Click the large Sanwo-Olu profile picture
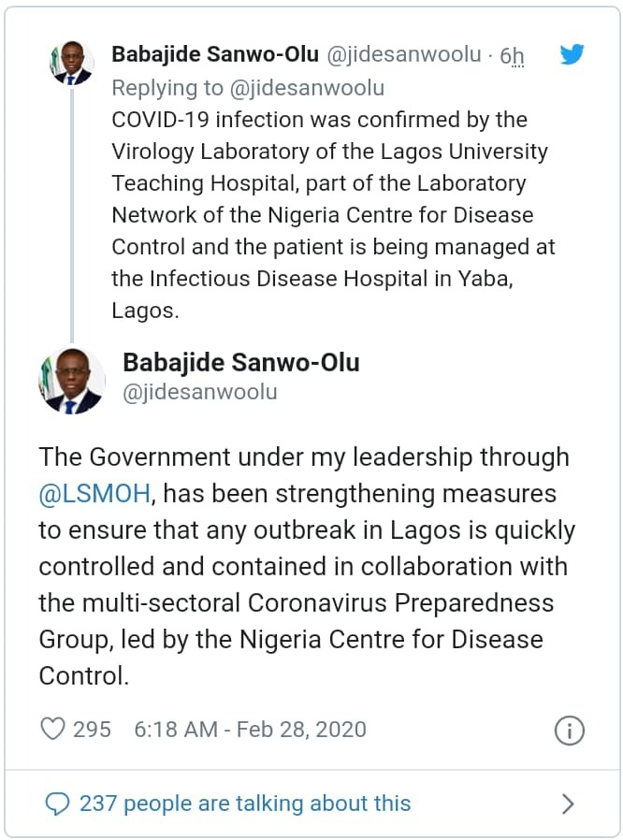 tap(71, 381)
